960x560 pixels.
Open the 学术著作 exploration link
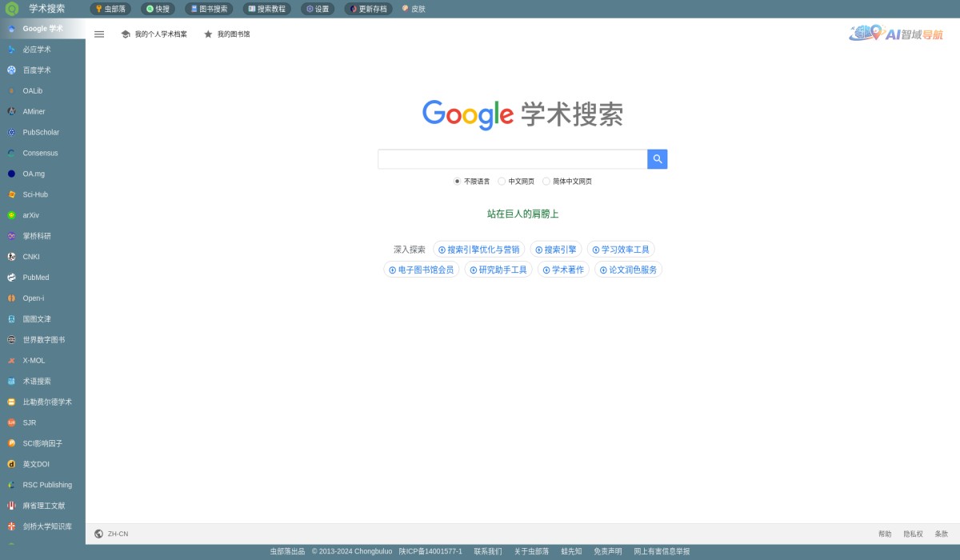(563, 270)
